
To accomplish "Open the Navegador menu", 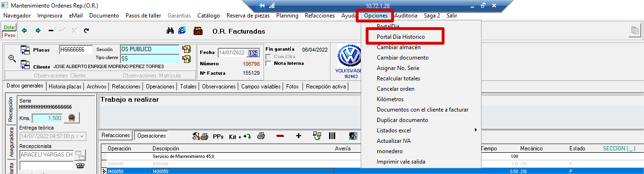I will coord(17,16).
